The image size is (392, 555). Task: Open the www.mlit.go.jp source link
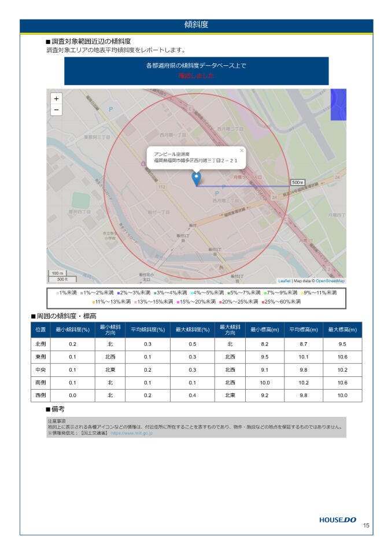pyautogui.click(x=132, y=432)
